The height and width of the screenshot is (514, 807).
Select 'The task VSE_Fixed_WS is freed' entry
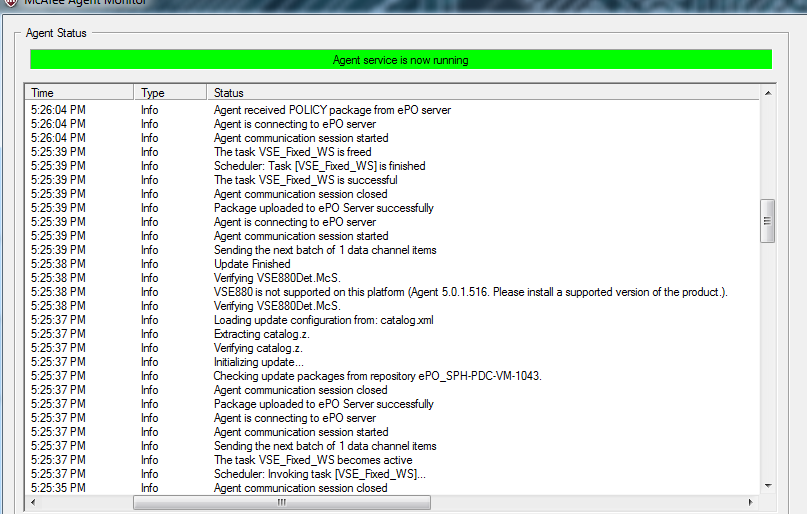292,152
